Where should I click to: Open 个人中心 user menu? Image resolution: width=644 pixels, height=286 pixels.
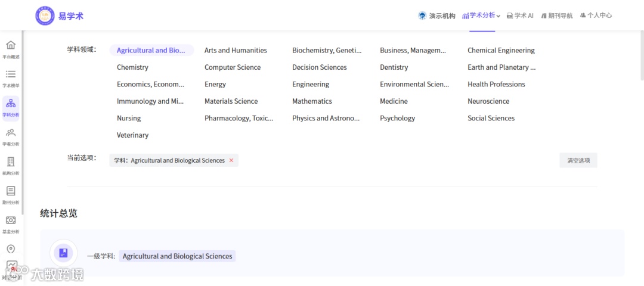click(596, 15)
